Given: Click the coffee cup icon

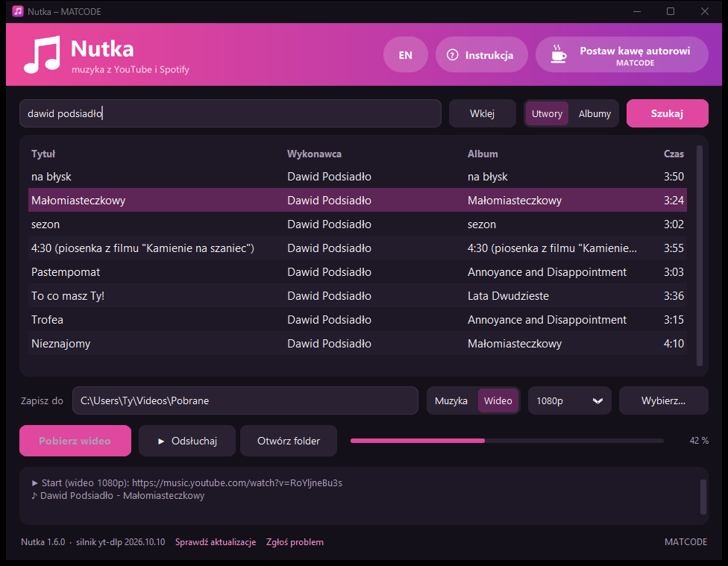Looking at the screenshot, I should click(x=559, y=54).
